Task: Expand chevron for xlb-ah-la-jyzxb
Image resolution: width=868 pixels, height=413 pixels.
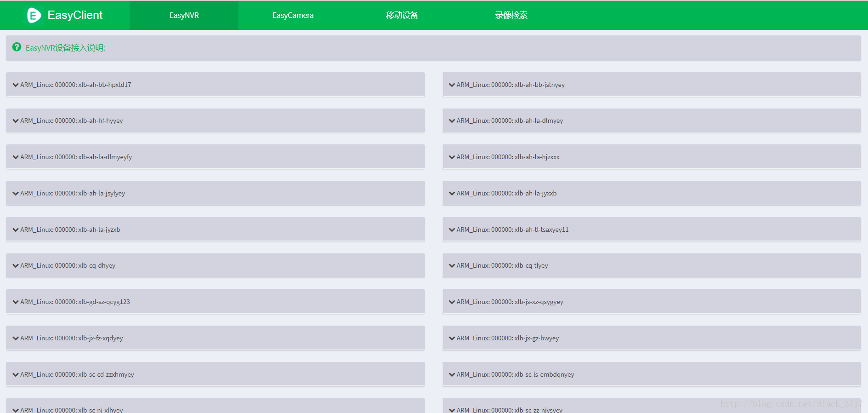Action: click(16, 229)
